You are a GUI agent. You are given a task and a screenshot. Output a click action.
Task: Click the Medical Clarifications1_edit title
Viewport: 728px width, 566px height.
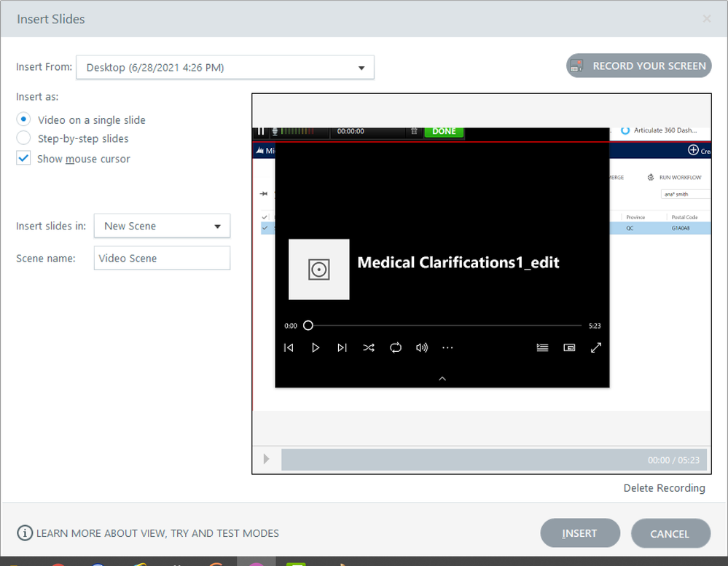(x=458, y=262)
